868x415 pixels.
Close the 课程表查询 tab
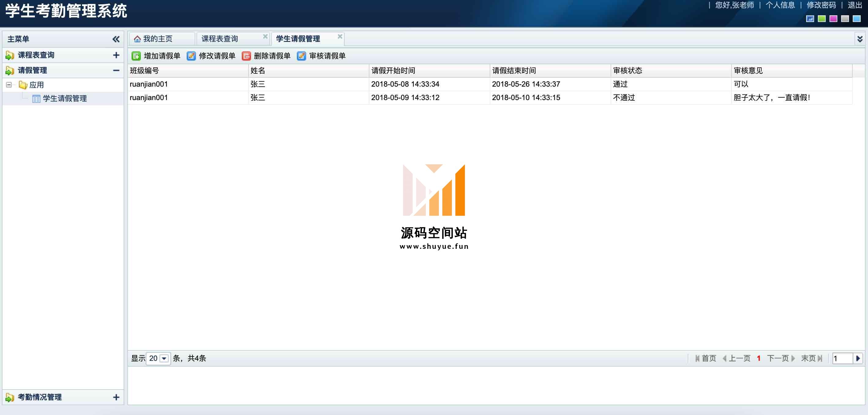point(265,36)
